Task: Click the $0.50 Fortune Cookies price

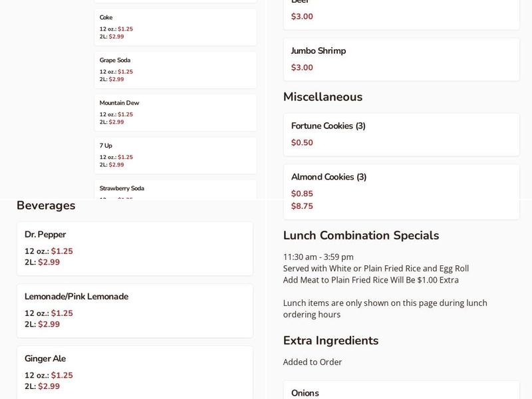Action: [x=300, y=142]
